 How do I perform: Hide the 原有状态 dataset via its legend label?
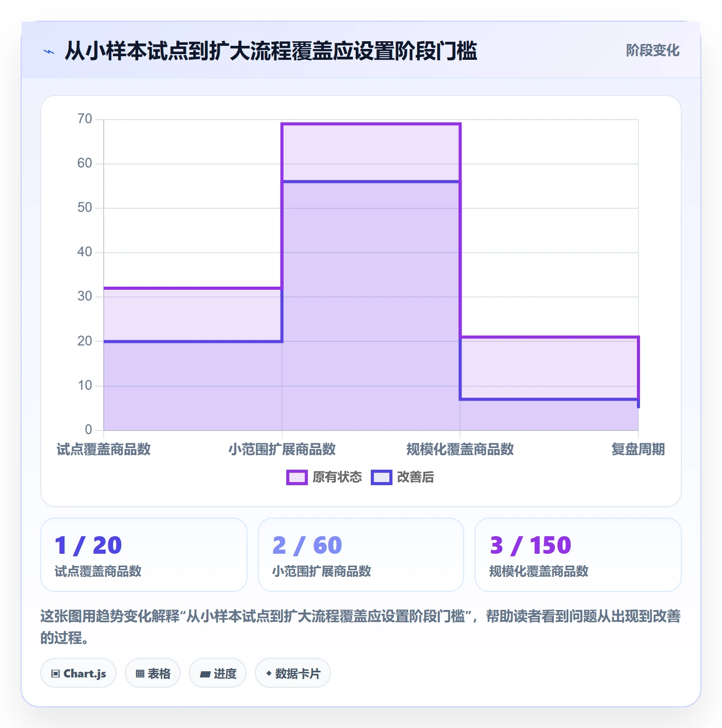(337, 477)
